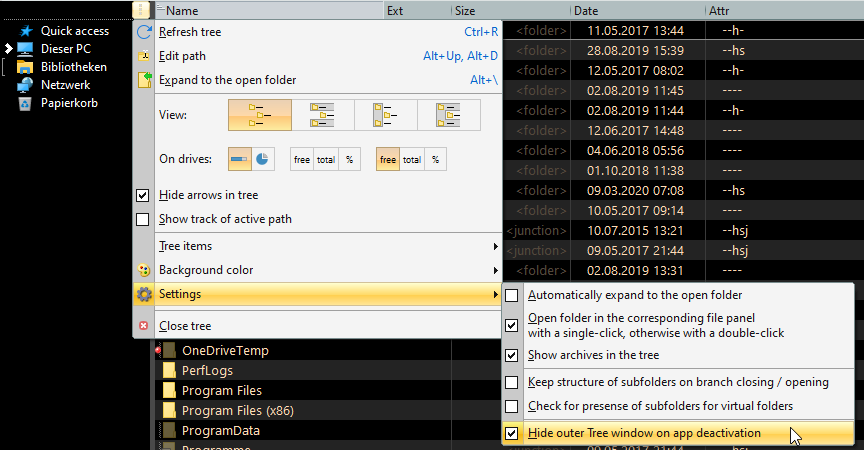Click the Close tree red icon
Viewport: 864px width, 450px height.
[x=144, y=326]
